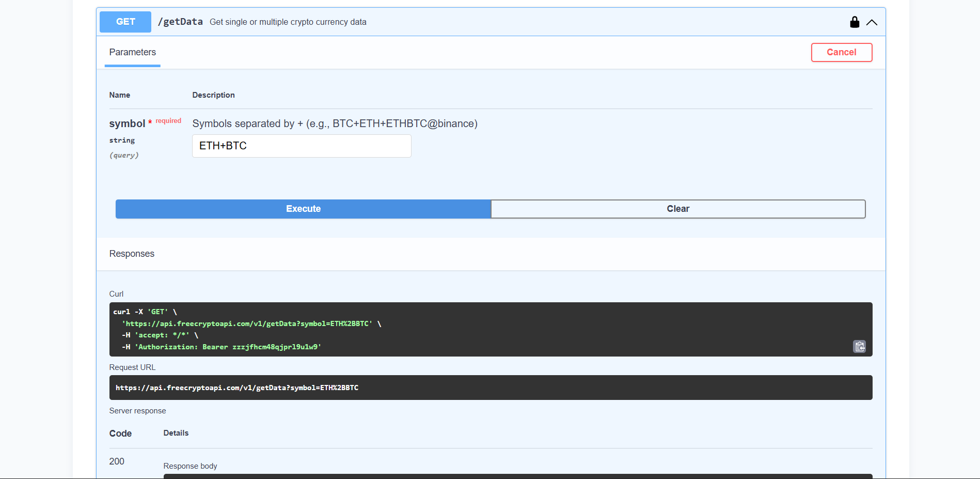Switch to the Parameters tab

click(x=132, y=52)
